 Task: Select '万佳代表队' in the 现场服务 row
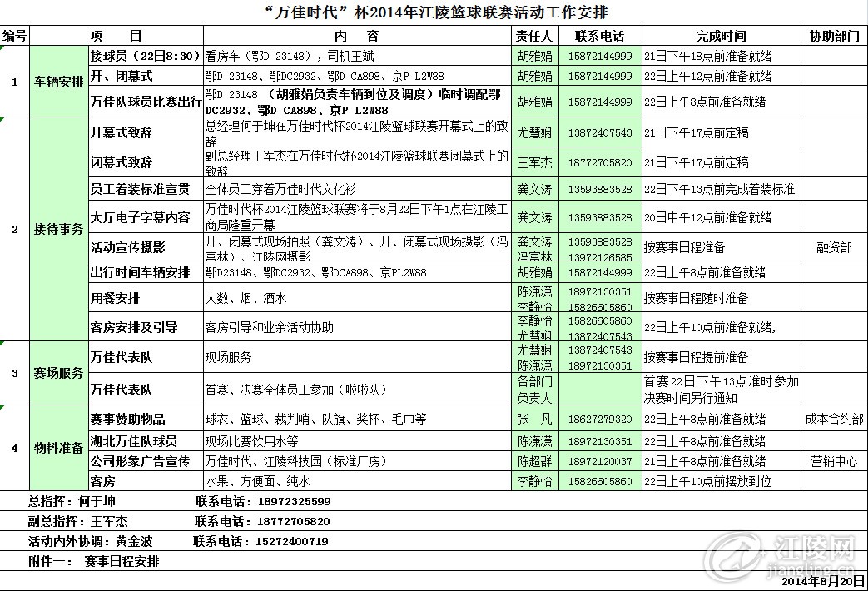click(x=146, y=357)
